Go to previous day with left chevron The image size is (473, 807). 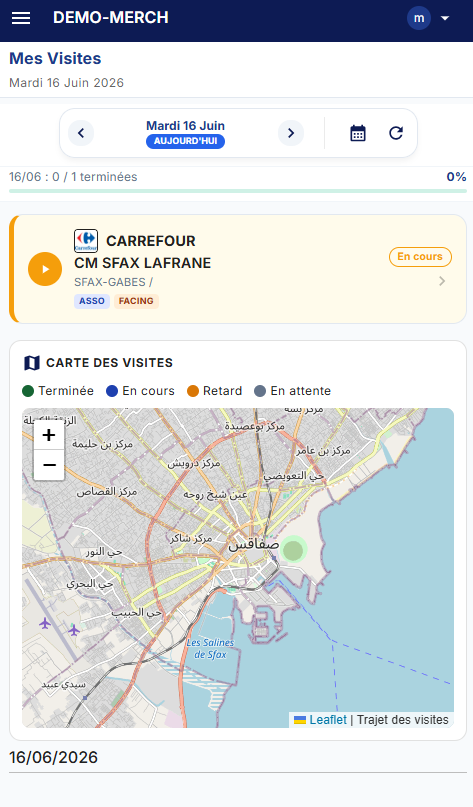pos(81,133)
